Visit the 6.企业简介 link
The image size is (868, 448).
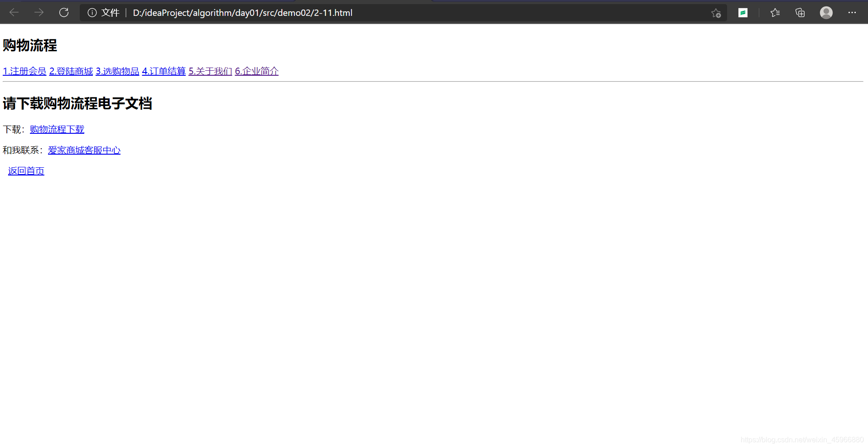coord(257,71)
